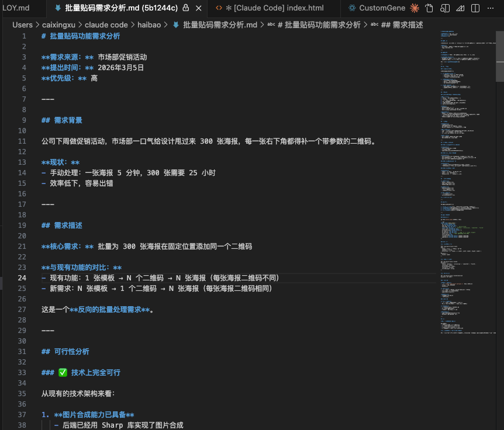Open the CustomGene tab
Viewport: 504px width, 430px height.
(382, 8)
